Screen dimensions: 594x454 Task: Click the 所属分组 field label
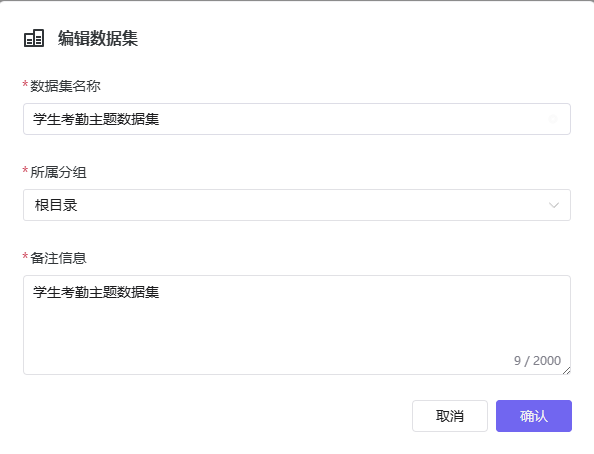click(x=58, y=172)
